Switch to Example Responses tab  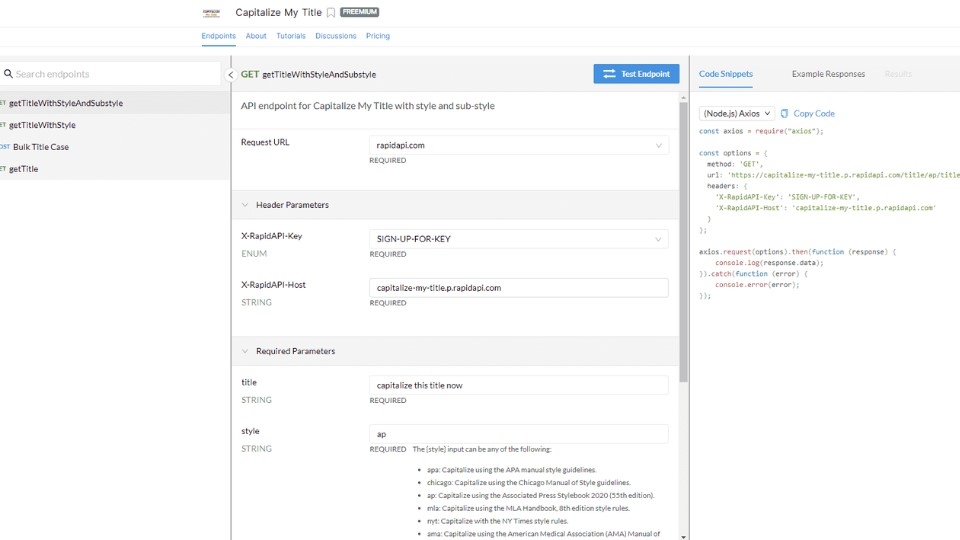(x=828, y=74)
